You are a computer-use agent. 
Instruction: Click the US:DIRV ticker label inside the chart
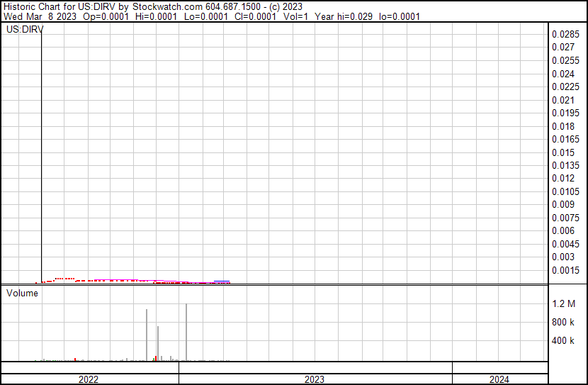tap(25, 30)
